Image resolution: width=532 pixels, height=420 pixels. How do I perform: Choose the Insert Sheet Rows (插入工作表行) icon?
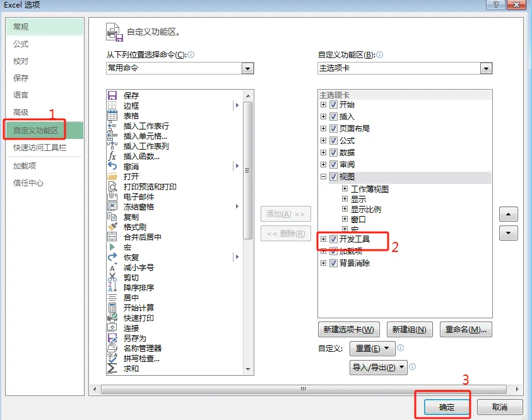click(x=112, y=126)
